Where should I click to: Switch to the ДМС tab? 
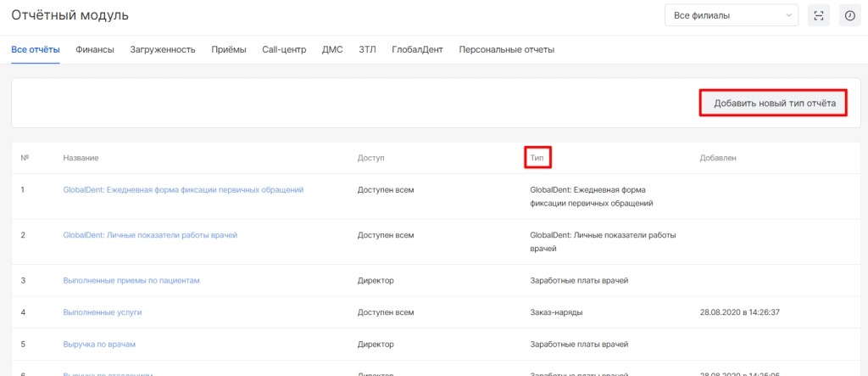click(x=332, y=49)
